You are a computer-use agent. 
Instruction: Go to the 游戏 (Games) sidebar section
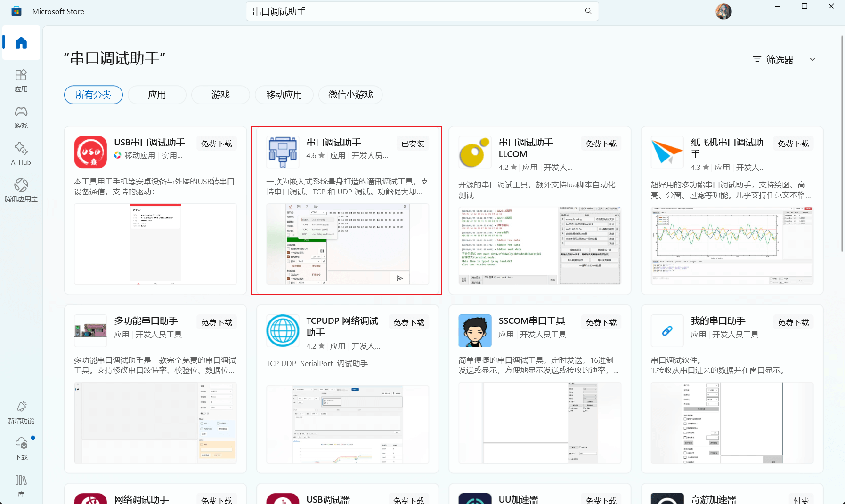[x=21, y=117]
